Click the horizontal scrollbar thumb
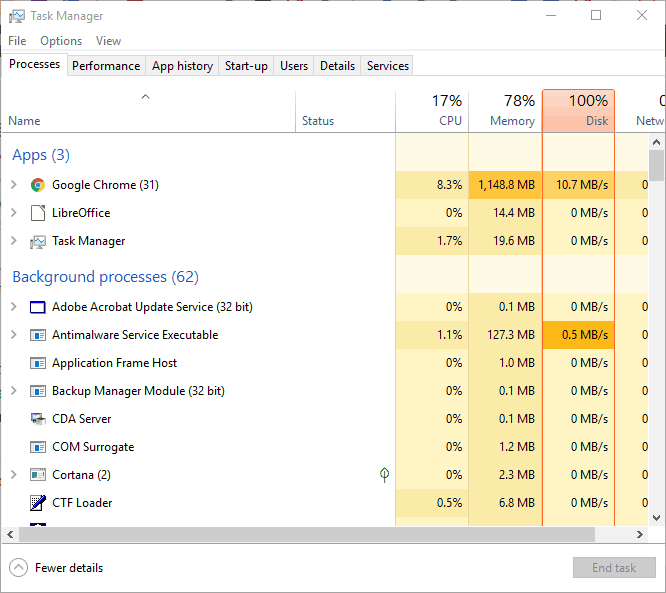The height and width of the screenshot is (593, 666). (x=307, y=534)
